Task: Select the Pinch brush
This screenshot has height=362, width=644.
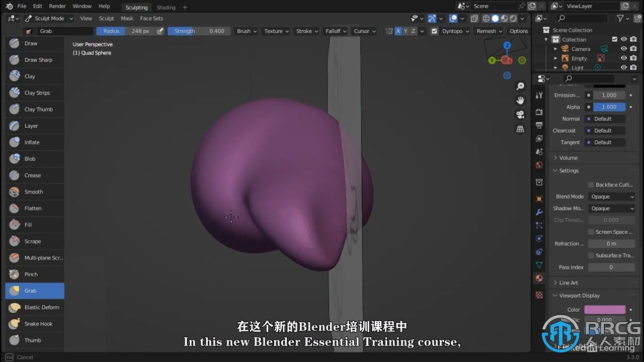Action: pyautogui.click(x=35, y=275)
